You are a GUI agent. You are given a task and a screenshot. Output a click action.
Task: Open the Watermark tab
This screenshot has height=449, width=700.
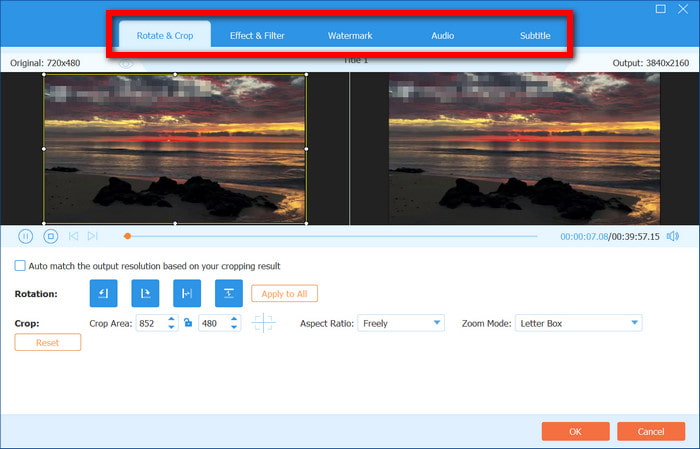(350, 36)
